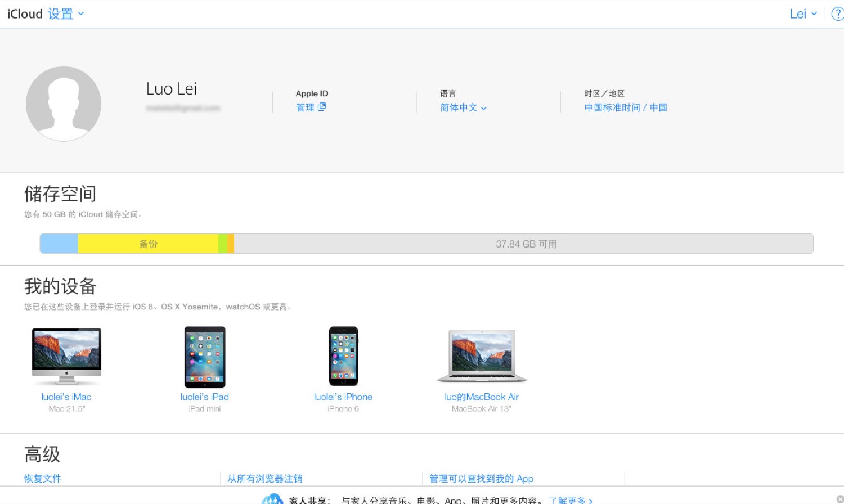The height and width of the screenshot is (504, 844).
Task: Select the iPad mini device icon
Action: pos(205,357)
